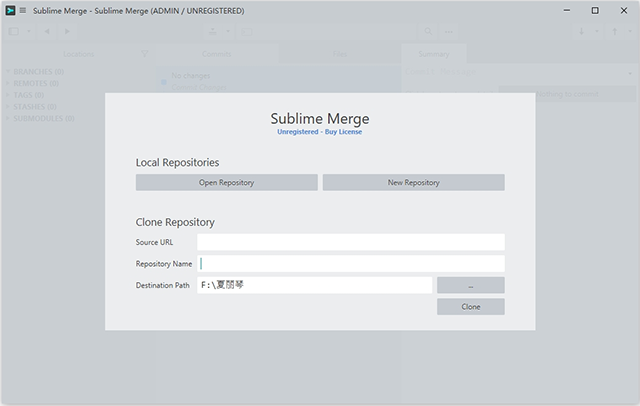Click the push up-arrow icon
The image size is (640, 406).
tap(614, 32)
